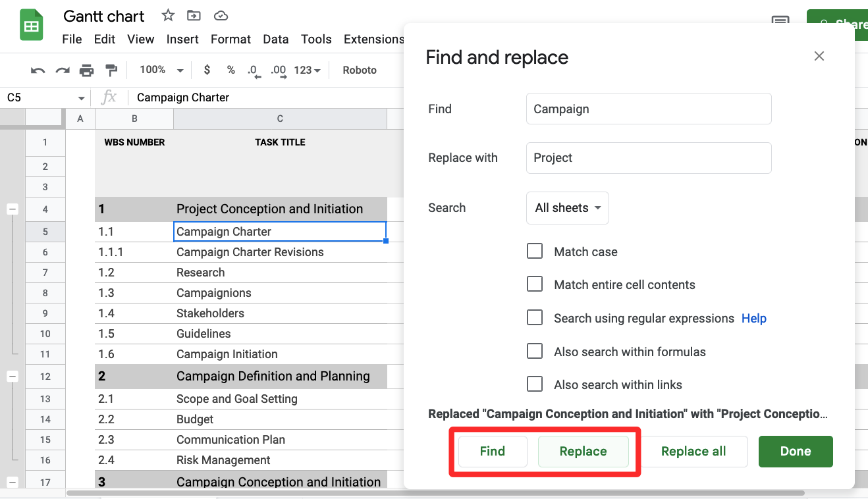This screenshot has height=499, width=868.
Task: Select the Research cell
Action: click(x=280, y=273)
